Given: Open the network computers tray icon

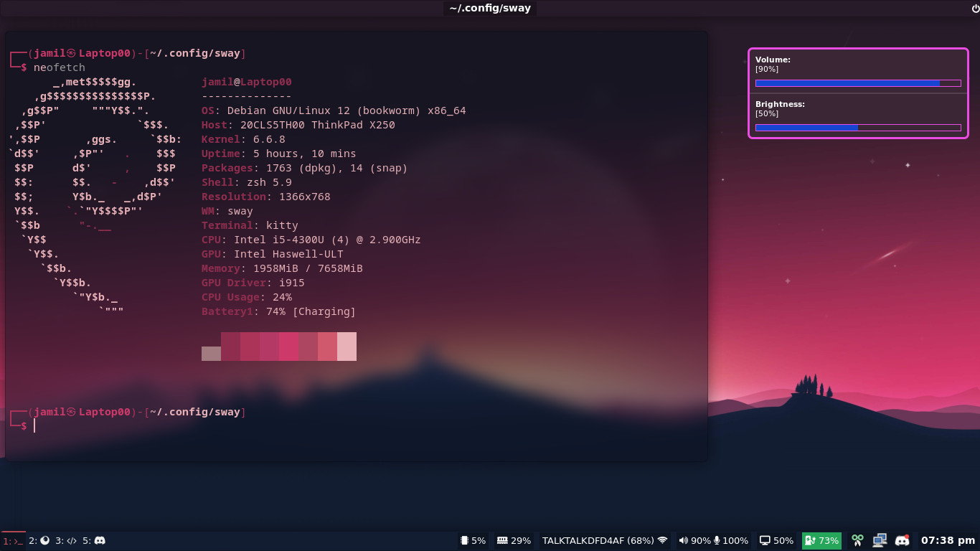Looking at the screenshot, I should [x=880, y=541].
